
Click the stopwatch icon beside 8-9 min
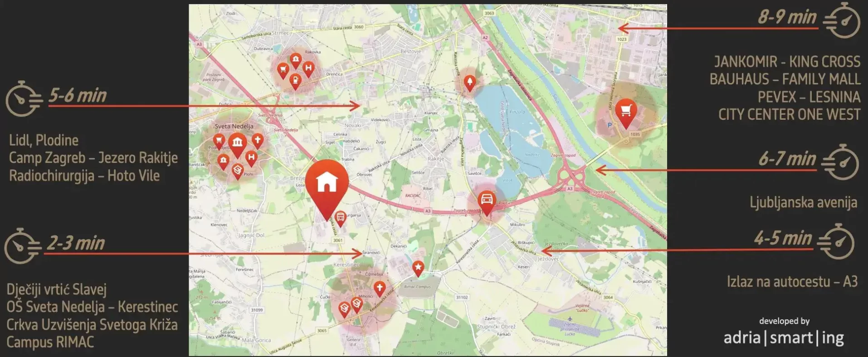[842, 20]
